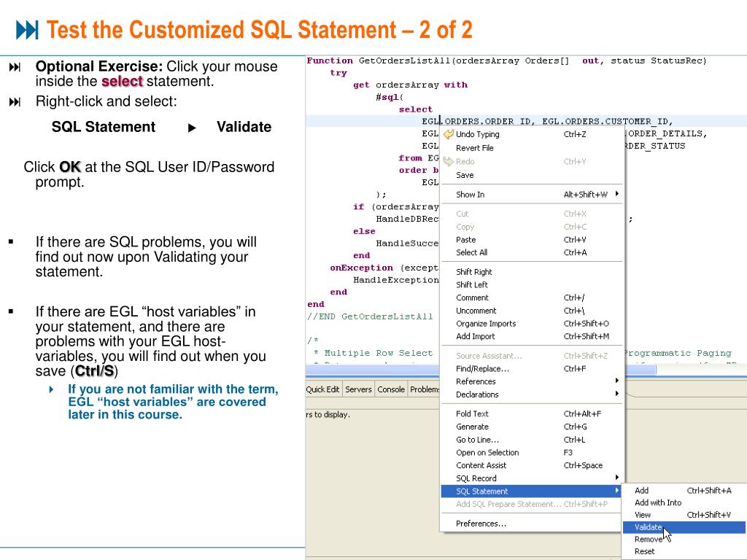Choose Organize Imports menu entry

(485, 324)
